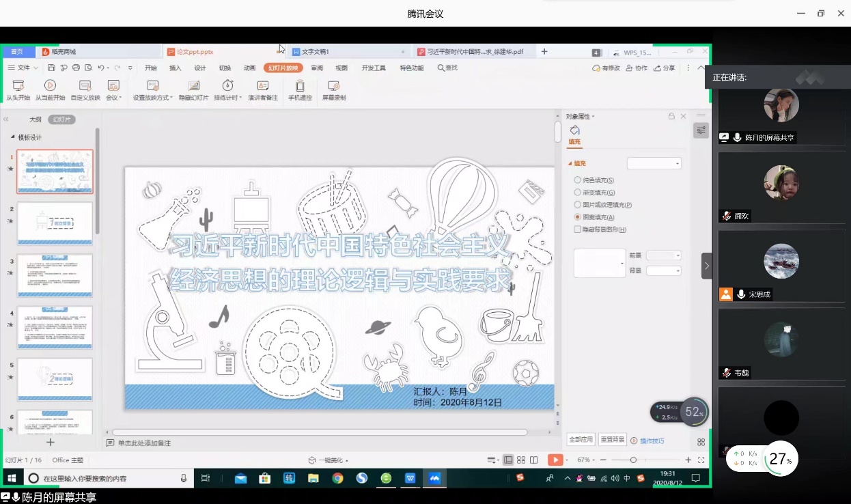Screen dimensions: 851x504
Task: Open the 文字文稿1 document tab
Action: (x=316, y=52)
